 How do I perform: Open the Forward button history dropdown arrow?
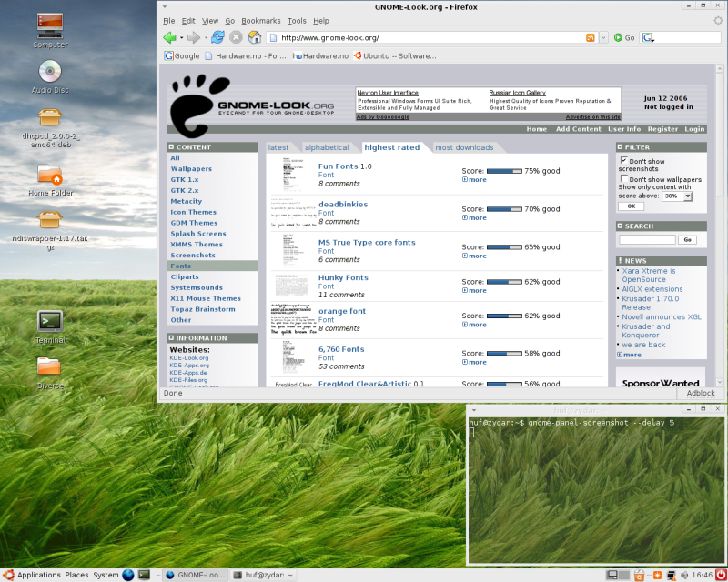[206, 37]
